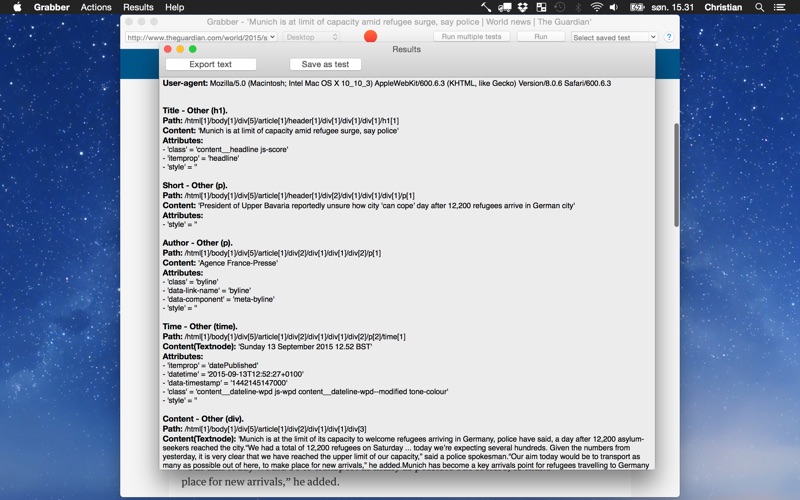Click the 'President of Upper Bavaria' content line
The height and width of the screenshot is (500, 800).
[x=369, y=206]
